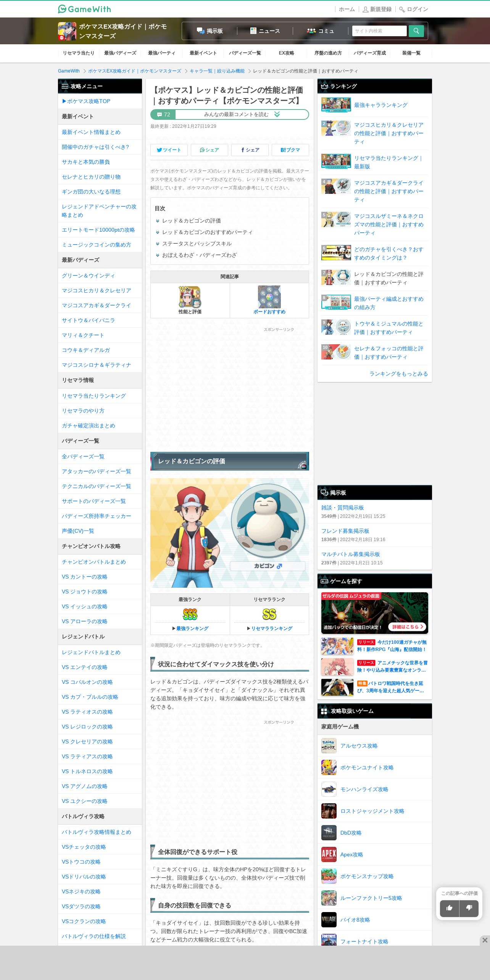Open the 掲示板 header navigation item
This screenshot has width=490, height=980.
pos(210,31)
